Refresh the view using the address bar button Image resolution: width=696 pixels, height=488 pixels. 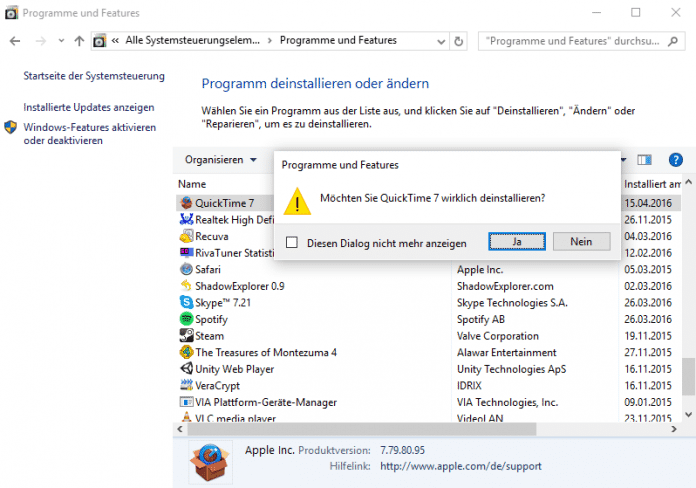(x=458, y=41)
